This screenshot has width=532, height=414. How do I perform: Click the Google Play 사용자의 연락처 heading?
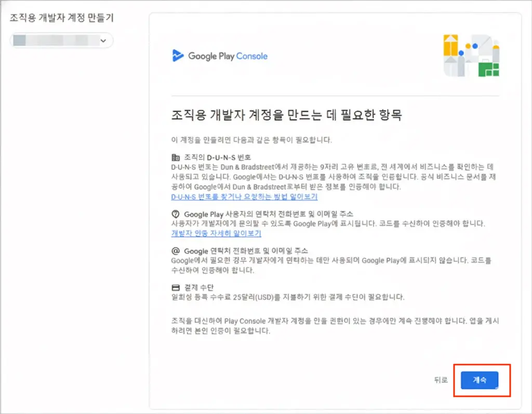click(x=269, y=214)
